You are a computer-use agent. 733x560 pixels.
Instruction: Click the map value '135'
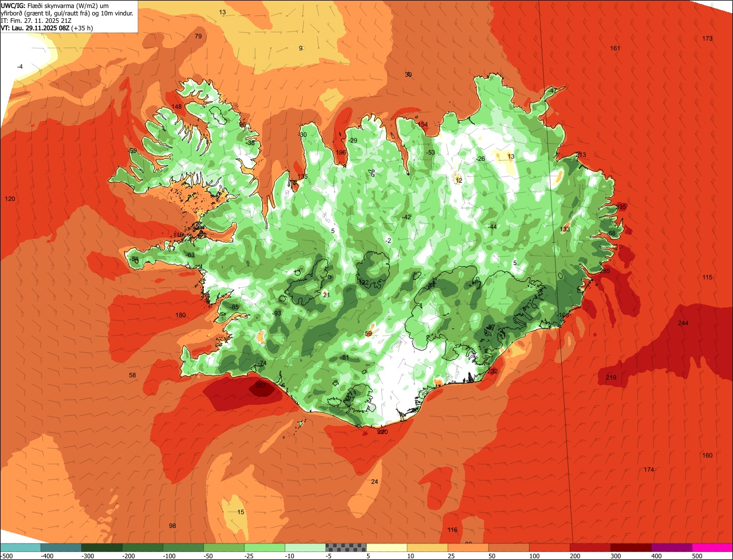tap(302, 176)
